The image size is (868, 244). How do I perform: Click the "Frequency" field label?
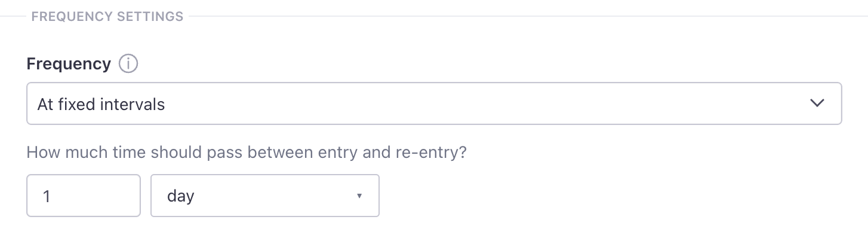tap(69, 64)
